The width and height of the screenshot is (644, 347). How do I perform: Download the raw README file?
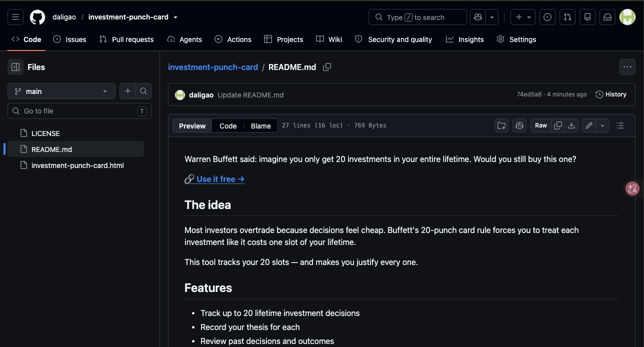tap(571, 125)
